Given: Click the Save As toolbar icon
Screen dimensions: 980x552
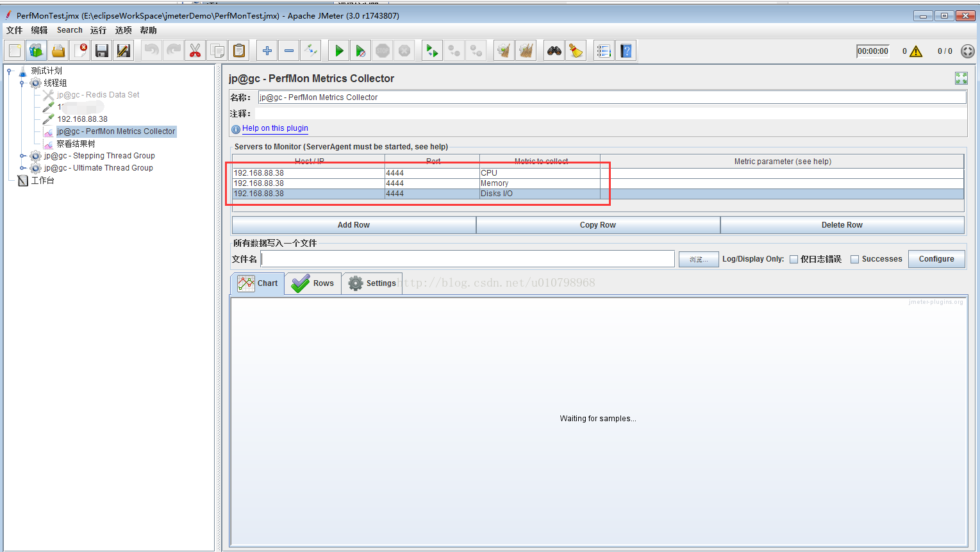Looking at the screenshot, I should pos(123,51).
